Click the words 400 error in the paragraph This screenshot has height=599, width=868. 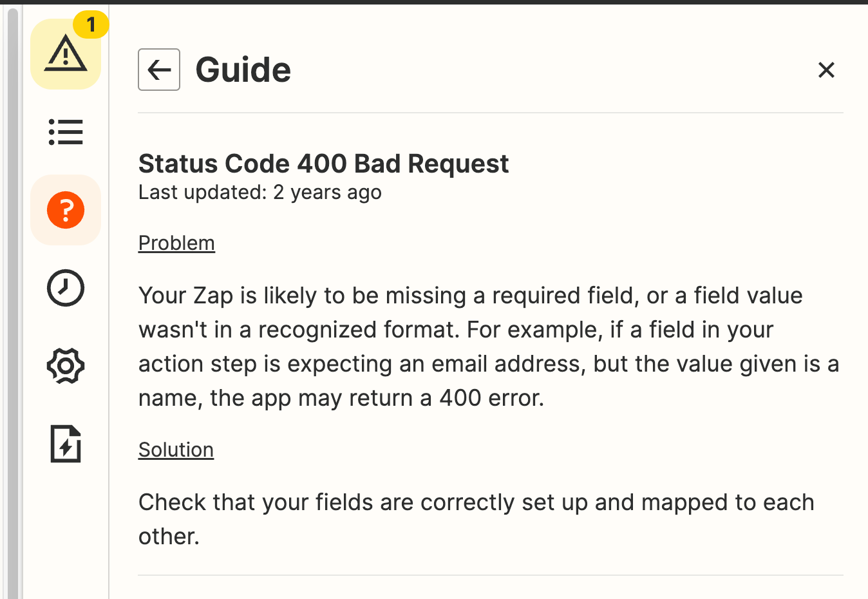pos(492,398)
